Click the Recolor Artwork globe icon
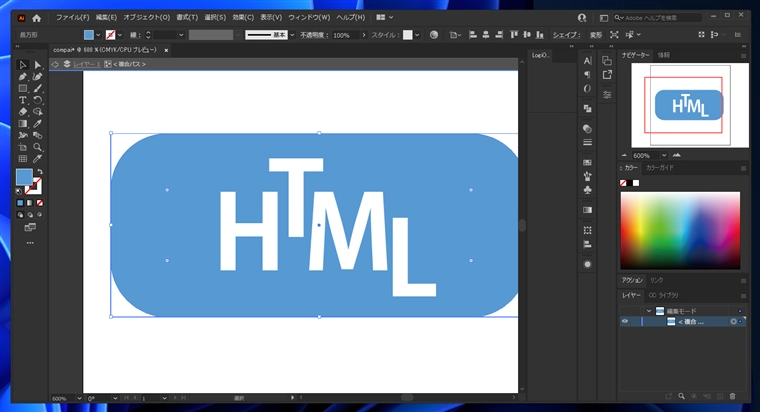This screenshot has height=412, width=760. pos(434,35)
